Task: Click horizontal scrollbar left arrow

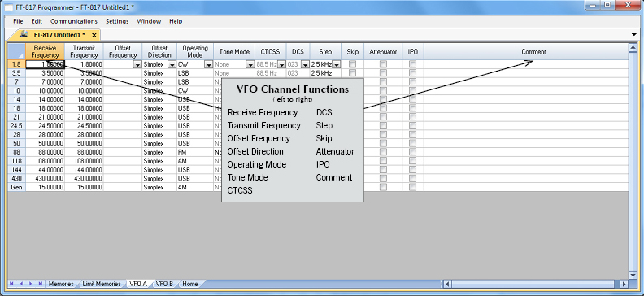Action: tap(447, 284)
